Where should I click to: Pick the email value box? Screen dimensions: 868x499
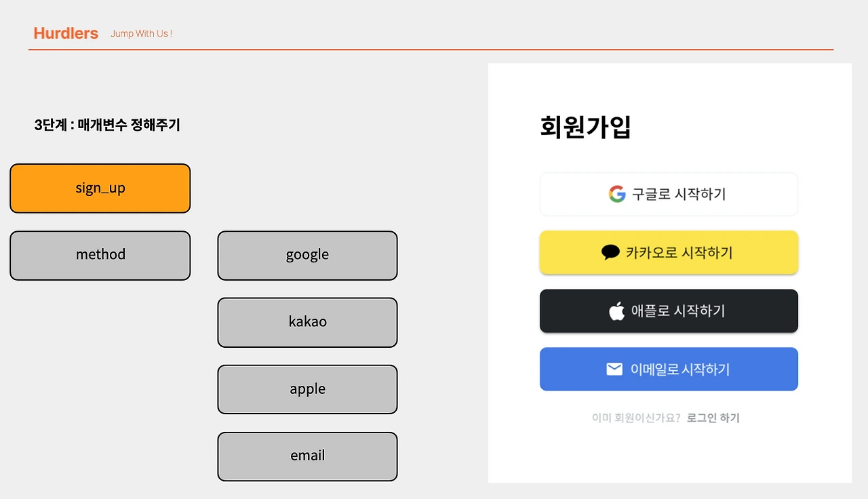[x=307, y=456]
